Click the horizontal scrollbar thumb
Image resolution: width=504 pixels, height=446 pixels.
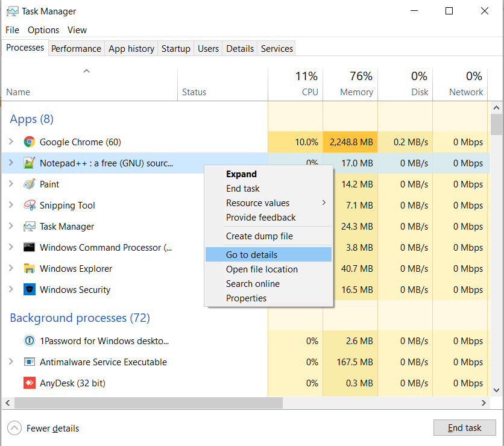tap(148, 403)
